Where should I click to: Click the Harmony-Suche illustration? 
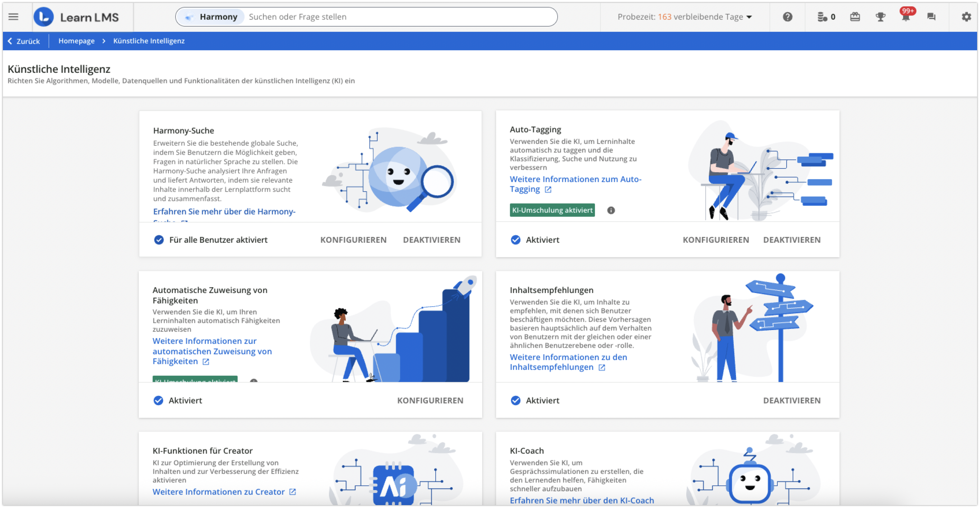389,170
